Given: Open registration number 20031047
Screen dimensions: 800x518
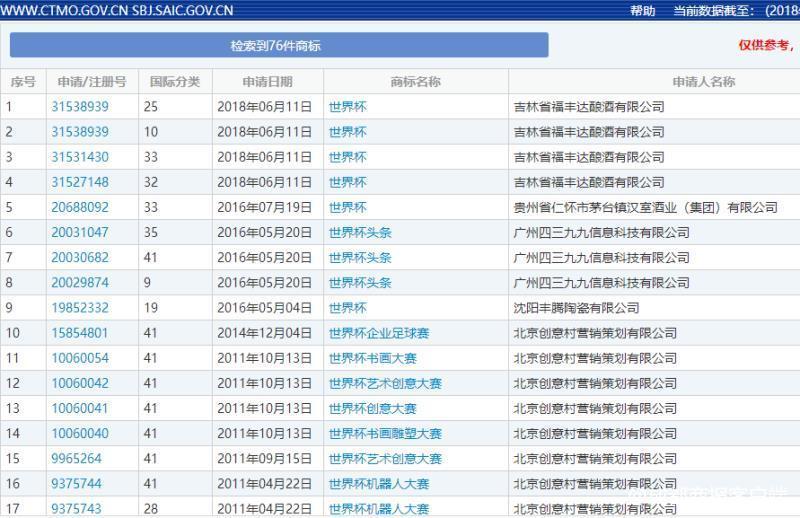Looking at the screenshot, I should (x=80, y=232).
